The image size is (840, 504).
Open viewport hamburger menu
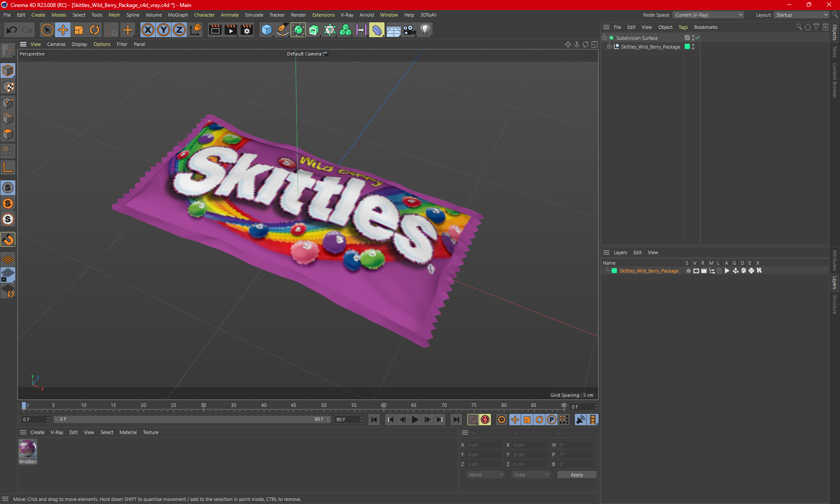23,44
